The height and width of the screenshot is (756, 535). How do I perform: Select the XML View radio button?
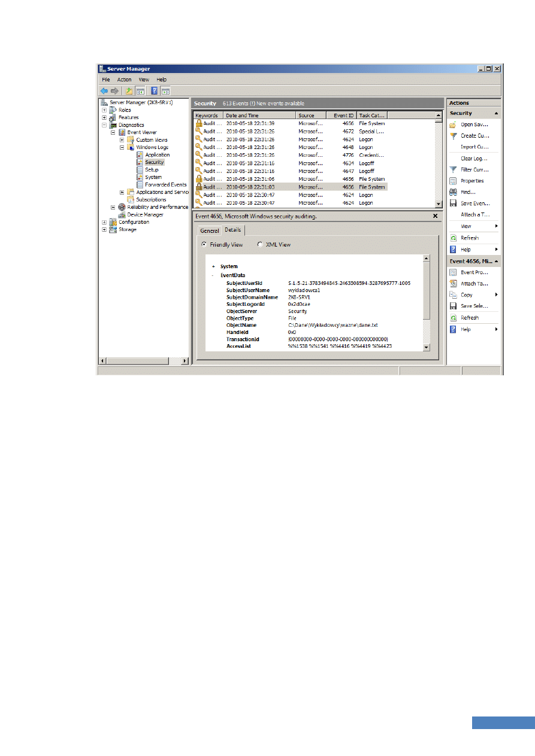(x=260, y=245)
